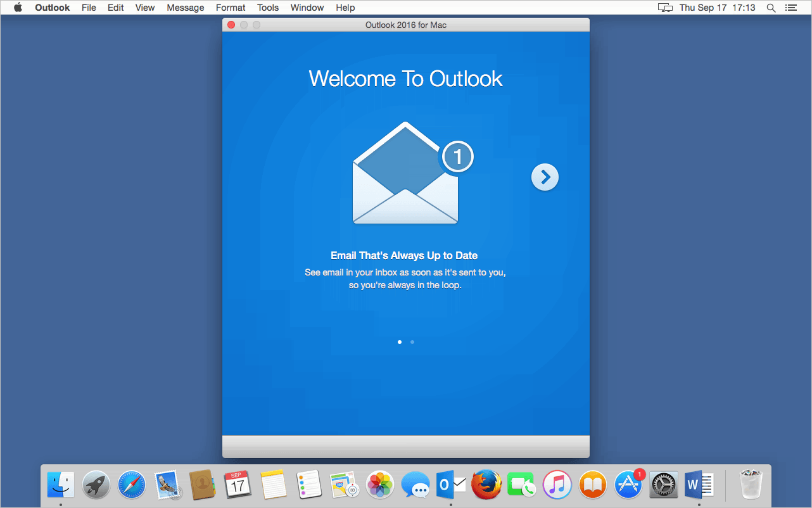Click the Outlook icon in the dock
The width and height of the screenshot is (812, 508).
pyautogui.click(x=451, y=485)
